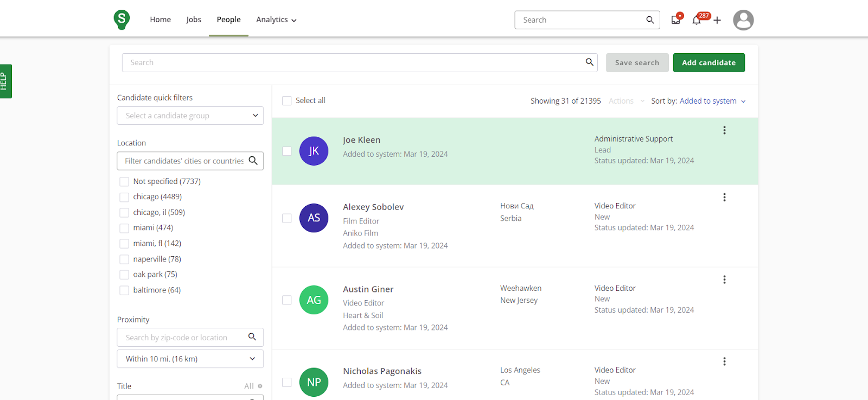
Task: Open three-dot menu for Austin Giner
Action: click(724, 280)
